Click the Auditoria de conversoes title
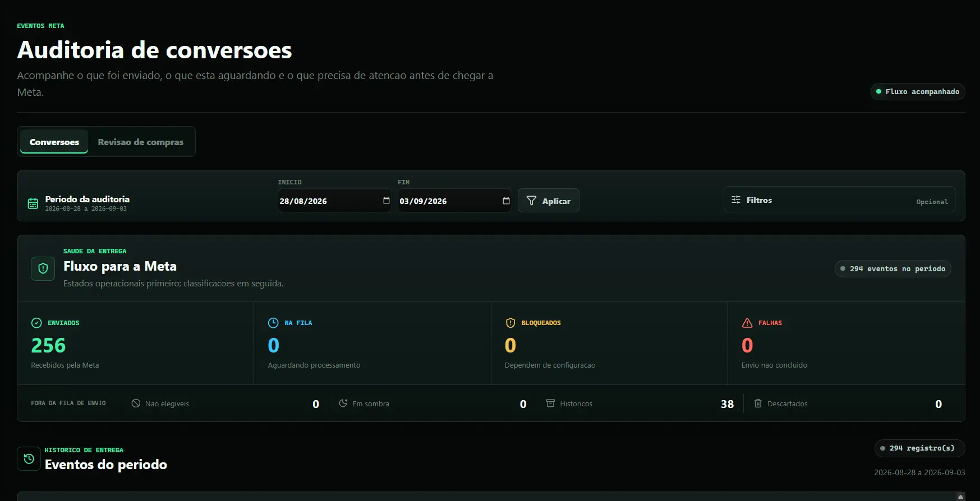This screenshot has width=980, height=501. click(154, 50)
